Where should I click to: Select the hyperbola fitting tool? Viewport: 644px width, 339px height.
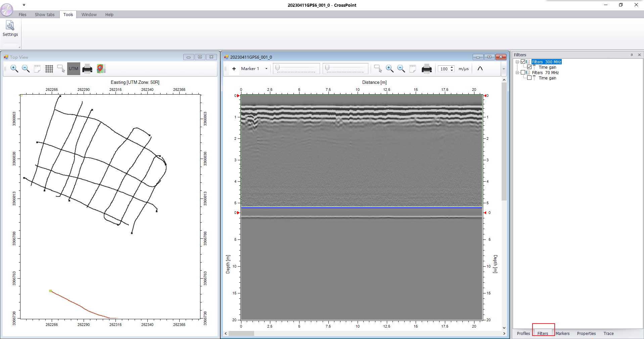pos(480,69)
